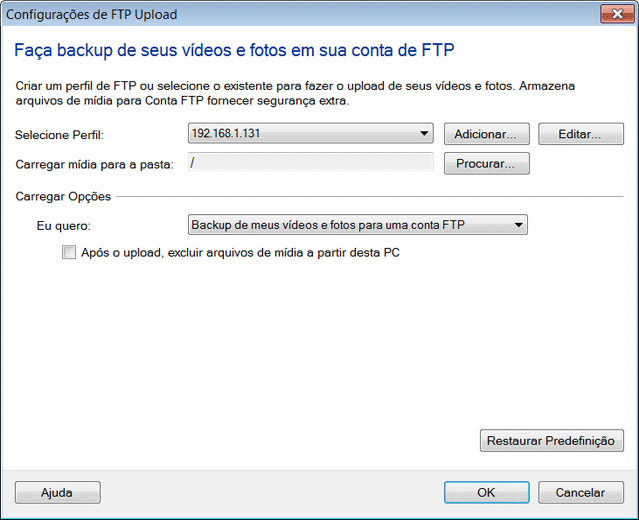
Task: Open help with the Ajuda button
Action: click(57, 492)
